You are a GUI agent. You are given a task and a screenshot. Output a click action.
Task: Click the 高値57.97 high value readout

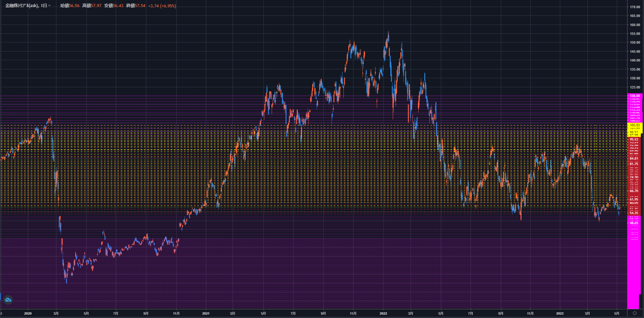[x=92, y=6]
